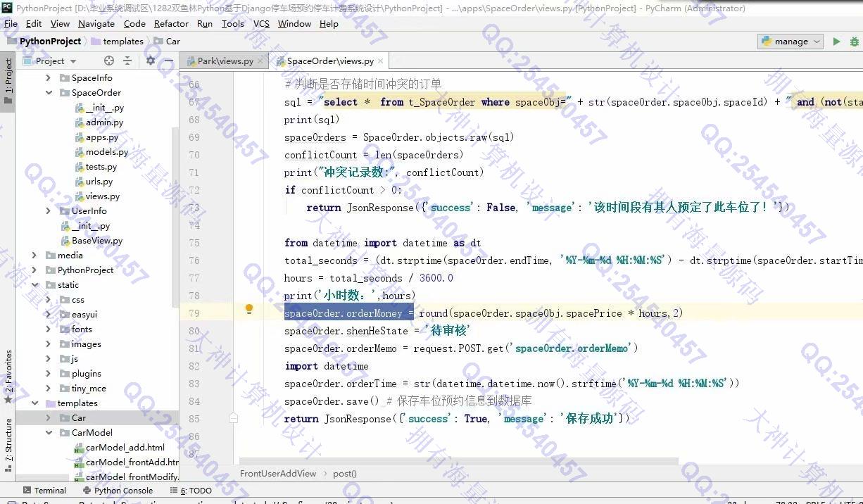Screen dimensions: 863x504
Task: Collapse the templates folder arrow
Action: [34, 403]
